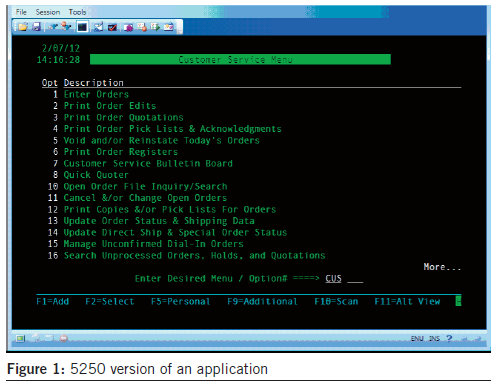Screen dimensions: 497x386
Task: Open the Session menu
Action: tap(48, 12)
